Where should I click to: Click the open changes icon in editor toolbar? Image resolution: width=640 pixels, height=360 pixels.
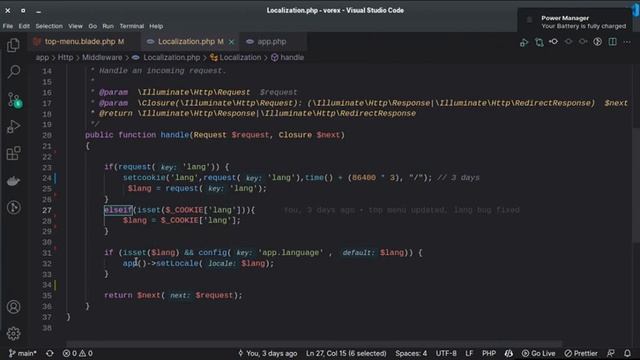tap(524, 42)
